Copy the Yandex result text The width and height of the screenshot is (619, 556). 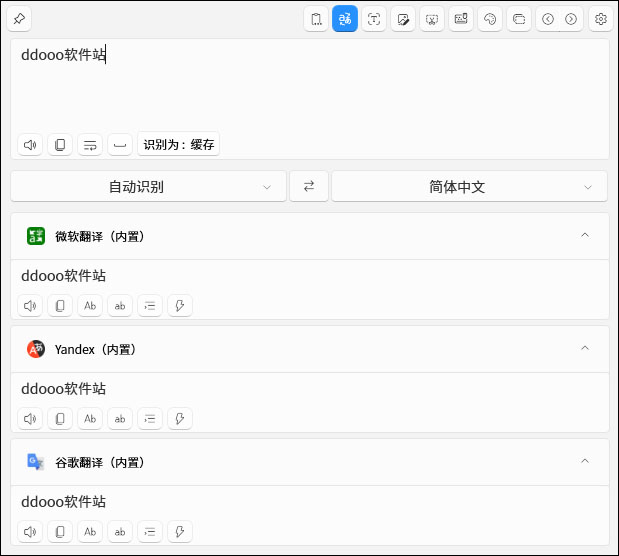[x=60, y=419]
